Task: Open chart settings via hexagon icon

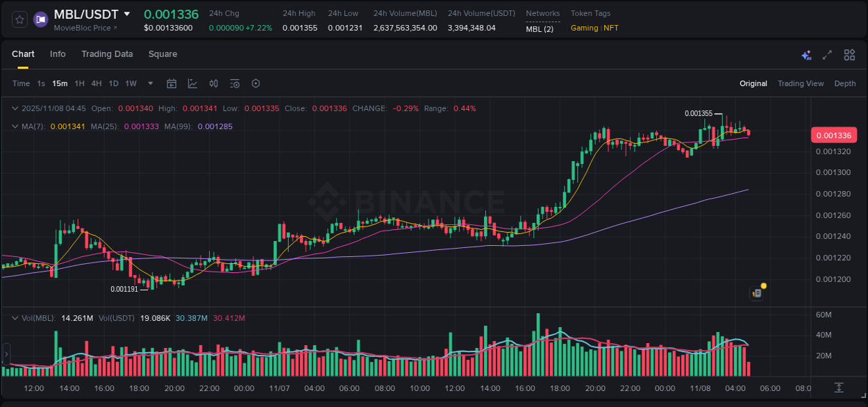Action: click(256, 83)
